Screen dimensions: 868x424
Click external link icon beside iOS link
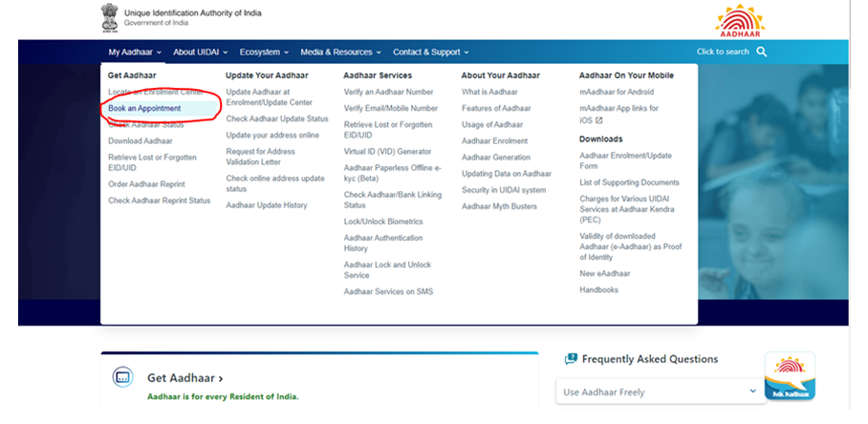pyautogui.click(x=599, y=120)
